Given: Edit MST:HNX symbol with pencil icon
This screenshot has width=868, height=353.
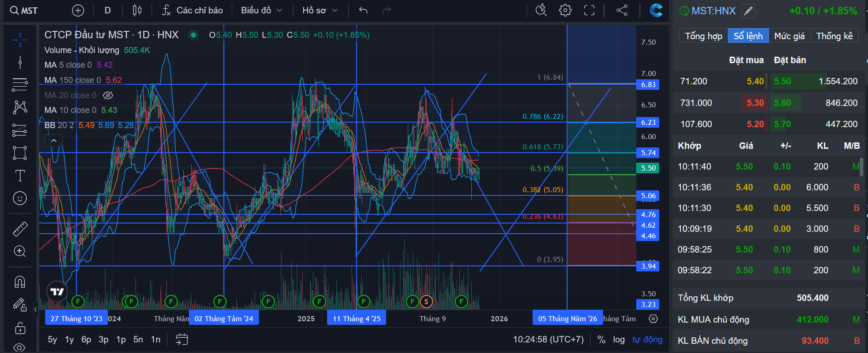Looking at the screenshot, I should (x=748, y=11).
